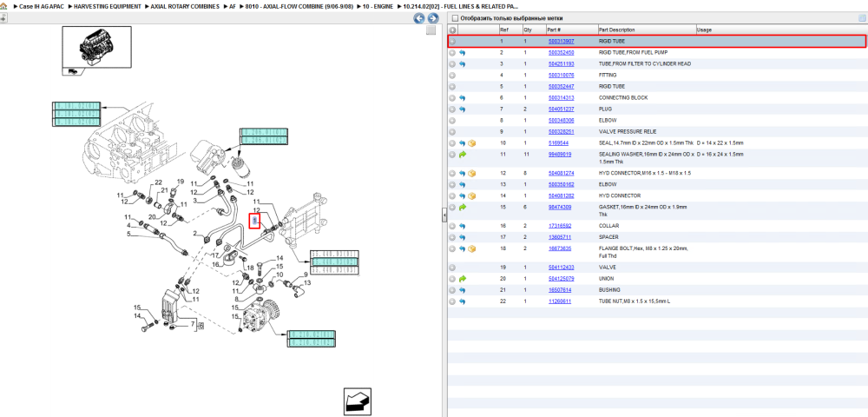Image resolution: width=868 pixels, height=417 pixels.
Task: Open 'HARVESTING EQUIPMENT' breadcrumb
Action: tap(107, 7)
